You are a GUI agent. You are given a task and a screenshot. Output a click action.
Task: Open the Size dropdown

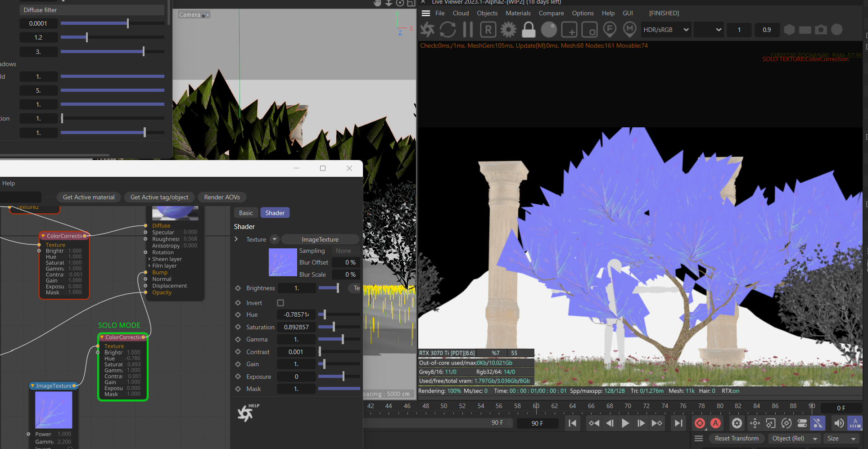pyautogui.click(x=841, y=438)
